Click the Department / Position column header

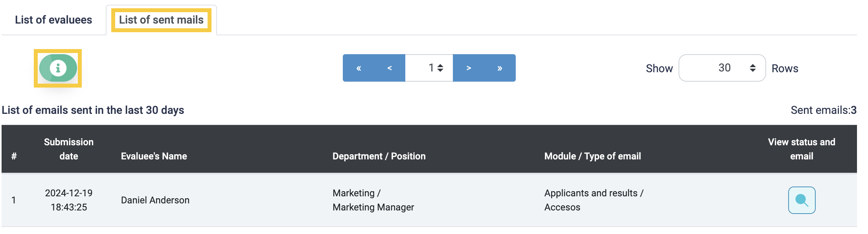pyautogui.click(x=379, y=156)
